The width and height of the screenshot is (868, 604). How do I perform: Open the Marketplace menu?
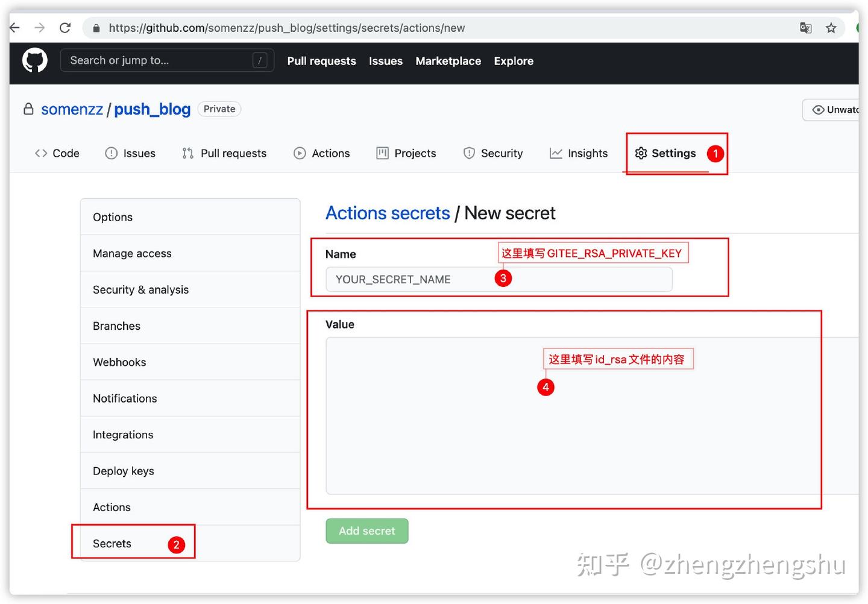point(448,60)
